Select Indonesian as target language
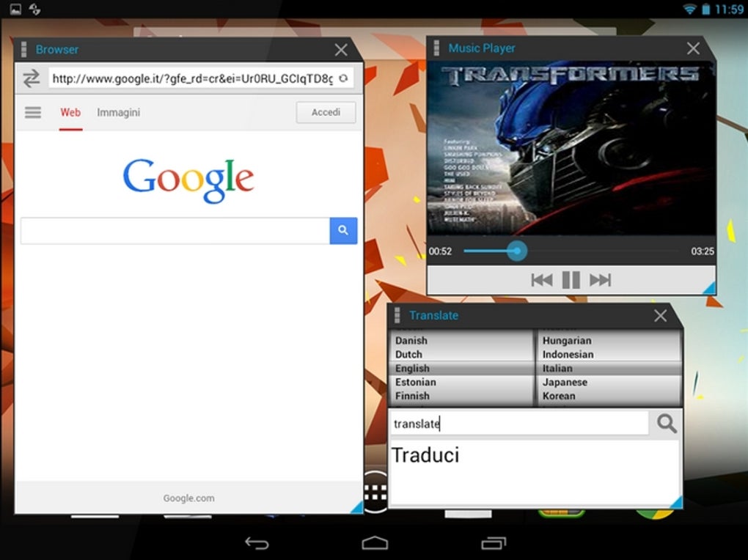 (x=568, y=355)
